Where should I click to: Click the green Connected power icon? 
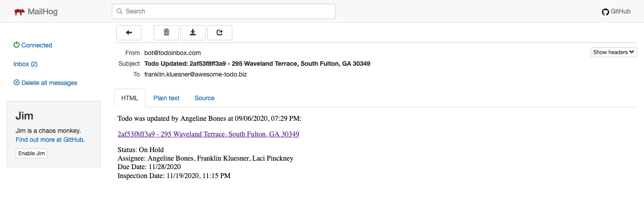[17, 45]
